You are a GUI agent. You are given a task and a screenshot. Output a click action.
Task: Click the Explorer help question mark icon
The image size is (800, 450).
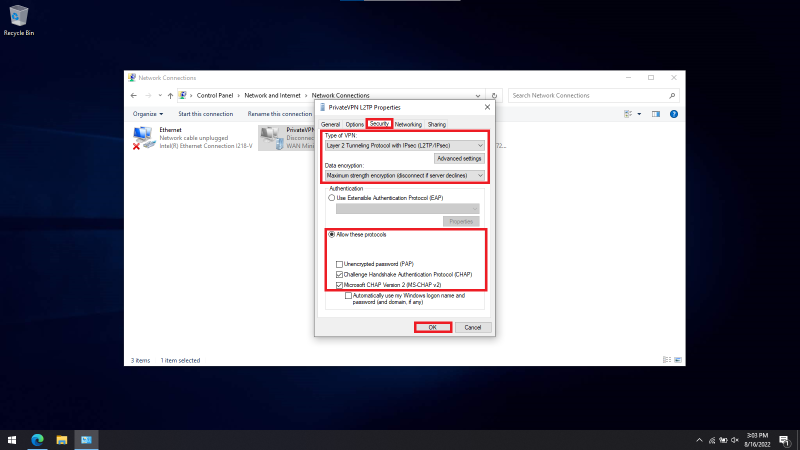(x=674, y=114)
